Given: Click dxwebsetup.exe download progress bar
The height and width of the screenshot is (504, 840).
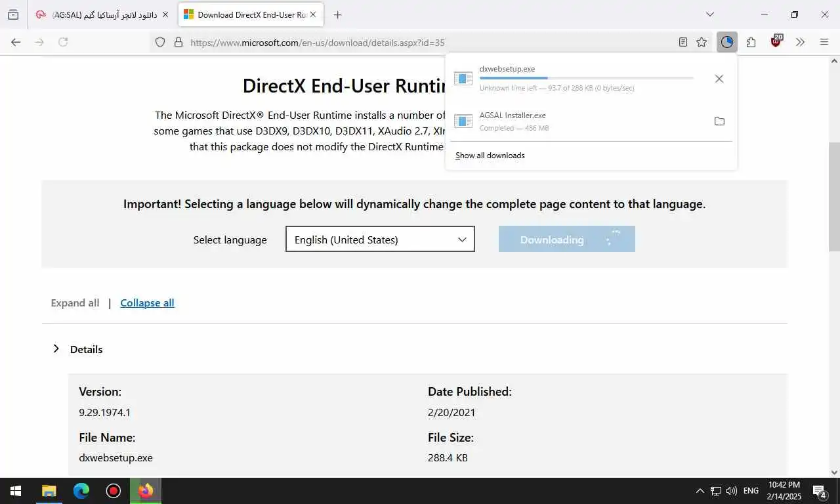Looking at the screenshot, I should [x=586, y=78].
